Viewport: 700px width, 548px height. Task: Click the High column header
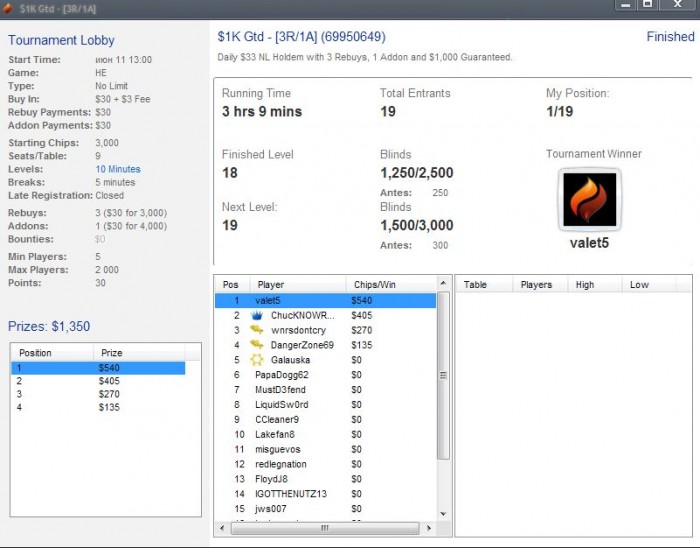pos(595,285)
